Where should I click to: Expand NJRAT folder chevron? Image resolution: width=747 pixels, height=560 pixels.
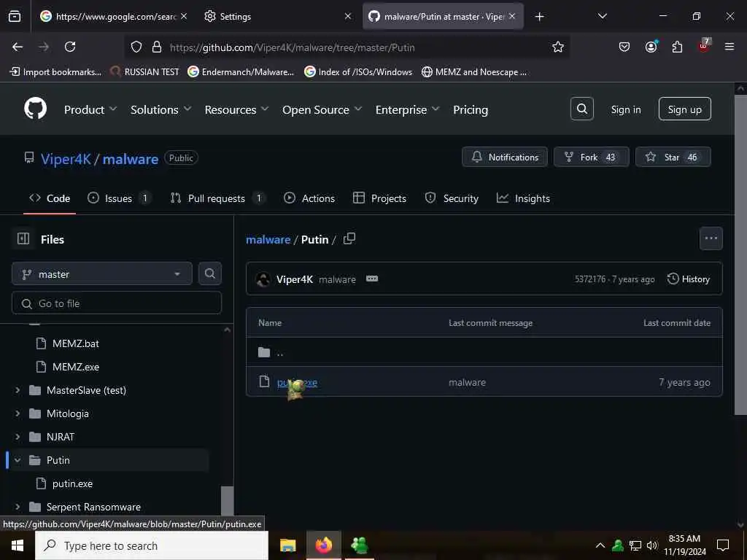18,437
